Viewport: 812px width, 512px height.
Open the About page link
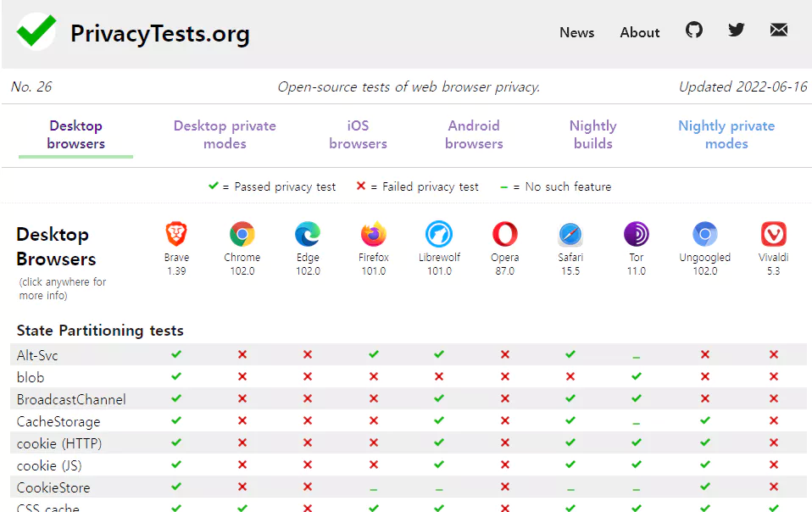point(639,32)
